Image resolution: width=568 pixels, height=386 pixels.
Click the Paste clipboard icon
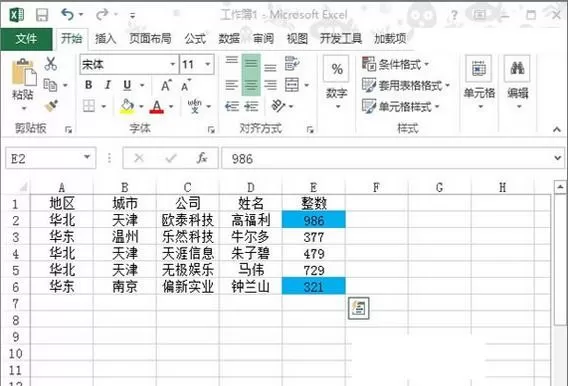(24, 72)
